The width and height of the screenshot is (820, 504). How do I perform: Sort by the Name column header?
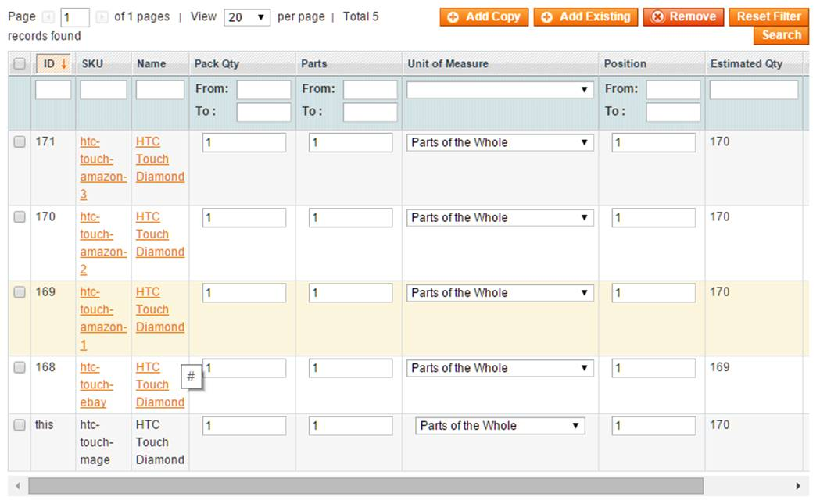tap(151, 64)
